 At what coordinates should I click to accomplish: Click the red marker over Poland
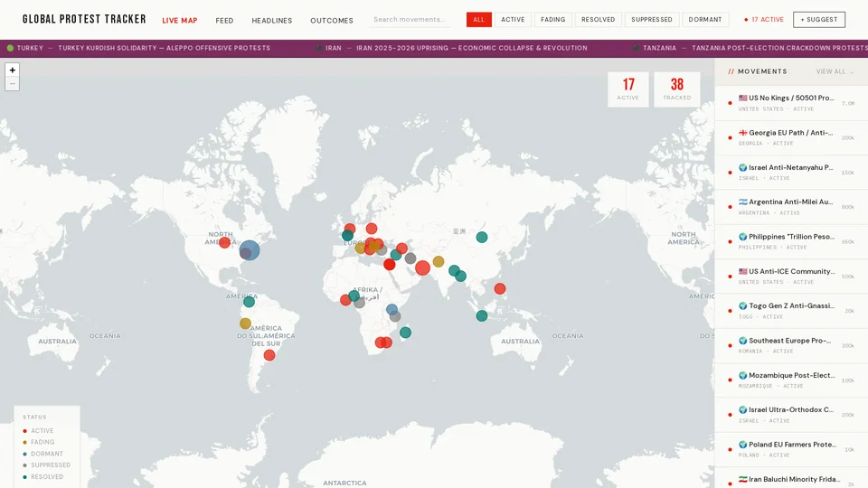pos(372,229)
